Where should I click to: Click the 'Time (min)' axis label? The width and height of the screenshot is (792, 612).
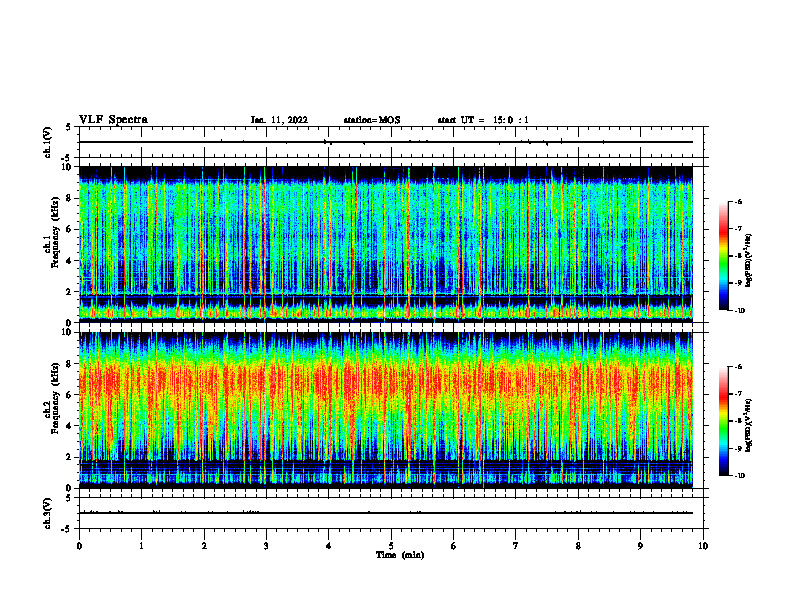point(400,555)
